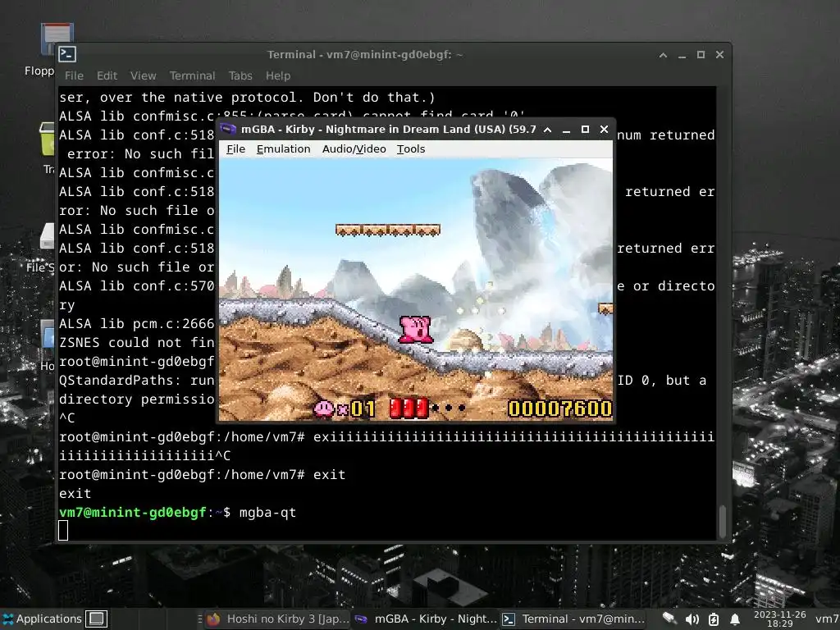The width and height of the screenshot is (840, 630).
Task: Open the Tabs menu in Terminal
Action: pos(240,75)
